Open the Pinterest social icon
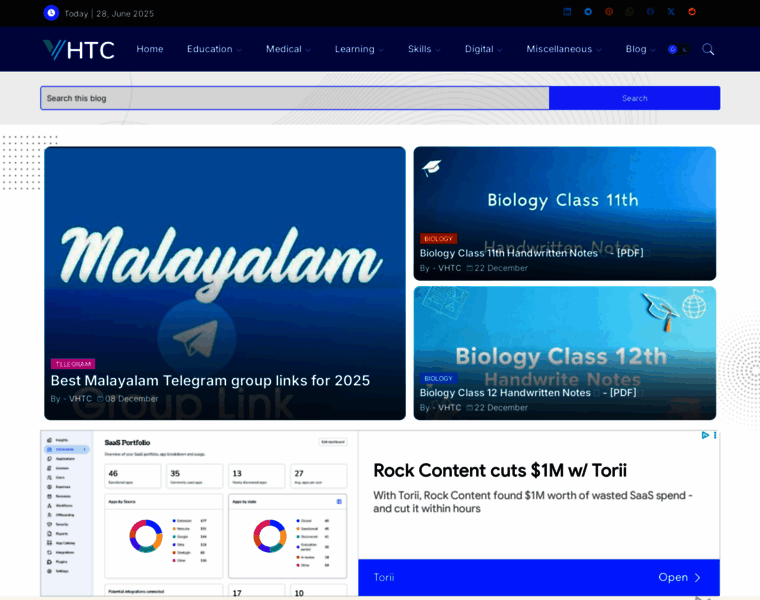Viewport: 760px width, 600px height. (x=609, y=12)
